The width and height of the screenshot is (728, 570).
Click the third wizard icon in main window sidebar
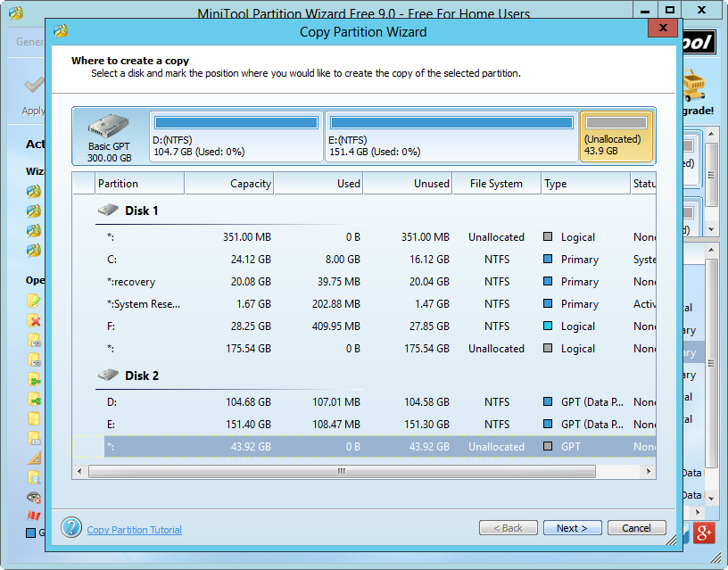pyautogui.click(x=33, y=231)
